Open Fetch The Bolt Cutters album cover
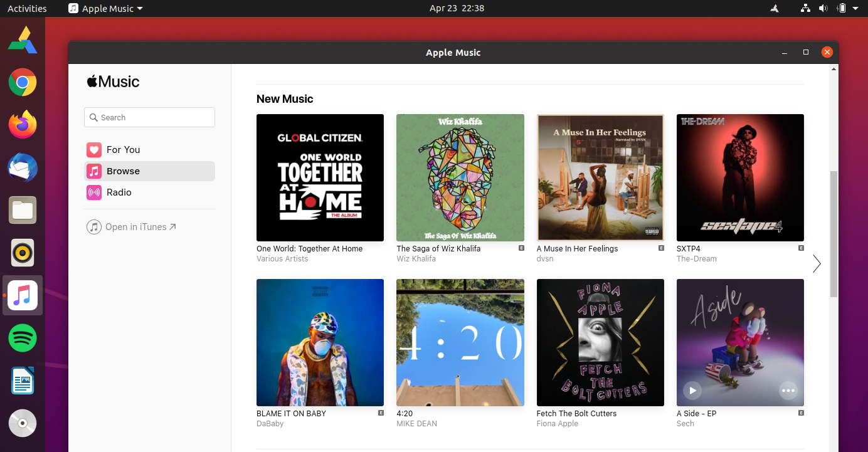This screenshot has width=868, height=452. click(x=600, y=342)
